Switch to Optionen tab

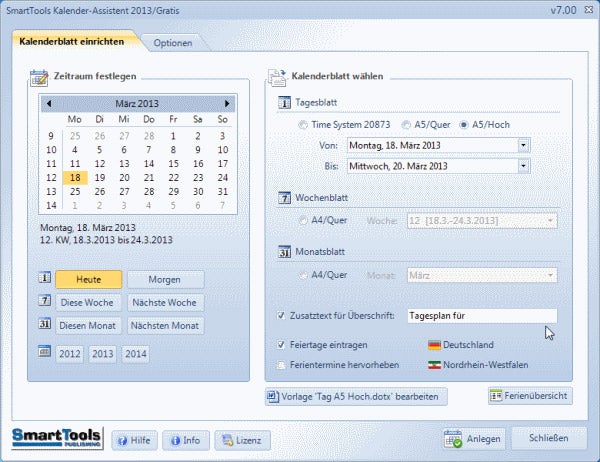pyautogui.click(x=173, y=43)
